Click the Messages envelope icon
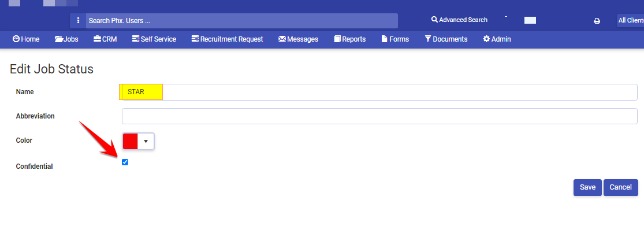Screen dimensions: 644x237 (x=282, y=39)
